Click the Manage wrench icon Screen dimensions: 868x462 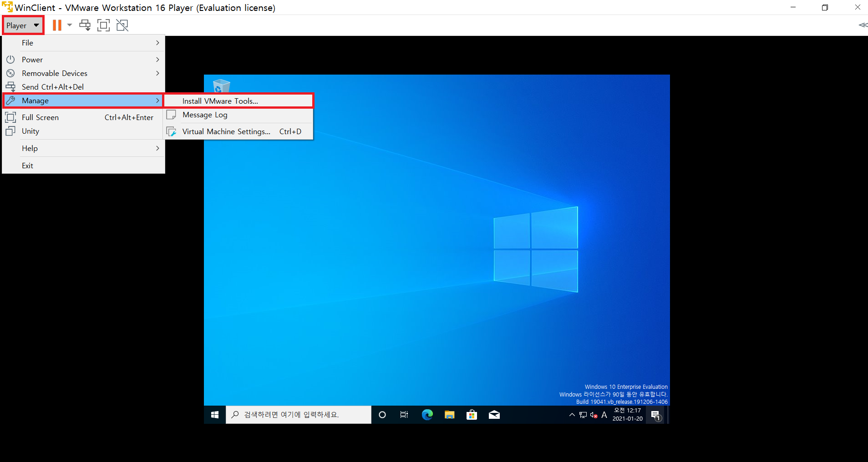click(x=10, y=100)
